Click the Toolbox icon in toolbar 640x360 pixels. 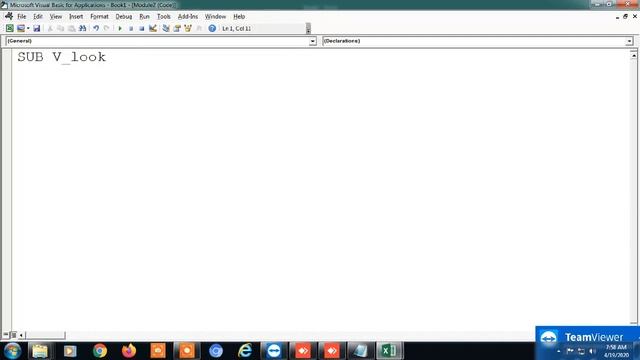pyautogui.click(x=199, y=28)
